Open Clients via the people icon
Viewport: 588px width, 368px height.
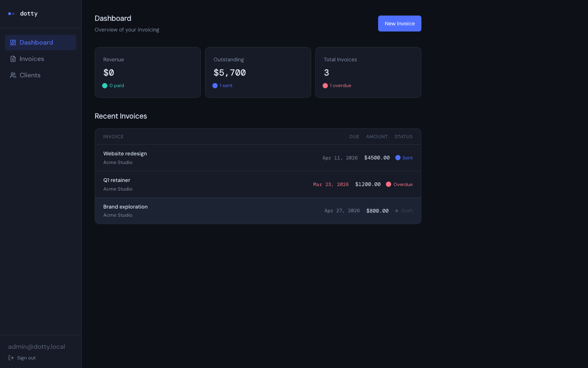[13, 75]
